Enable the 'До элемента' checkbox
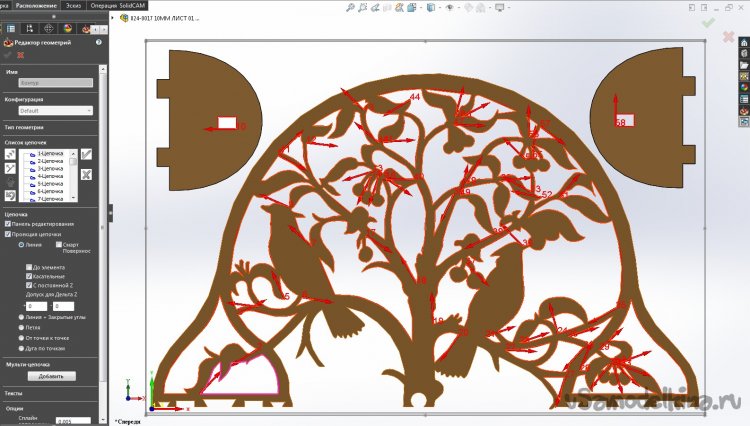This screenshot has height=426, width=750. tap(29, 268)
